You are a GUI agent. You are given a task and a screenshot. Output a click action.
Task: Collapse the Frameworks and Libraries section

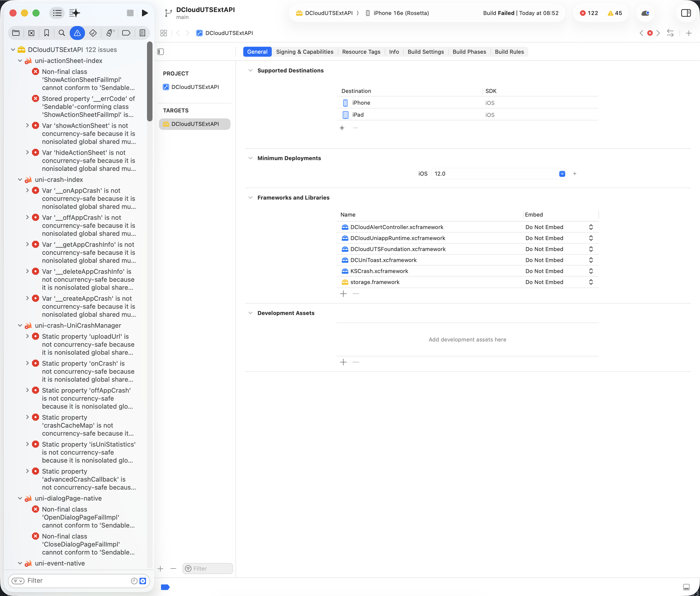pos(250,198)
